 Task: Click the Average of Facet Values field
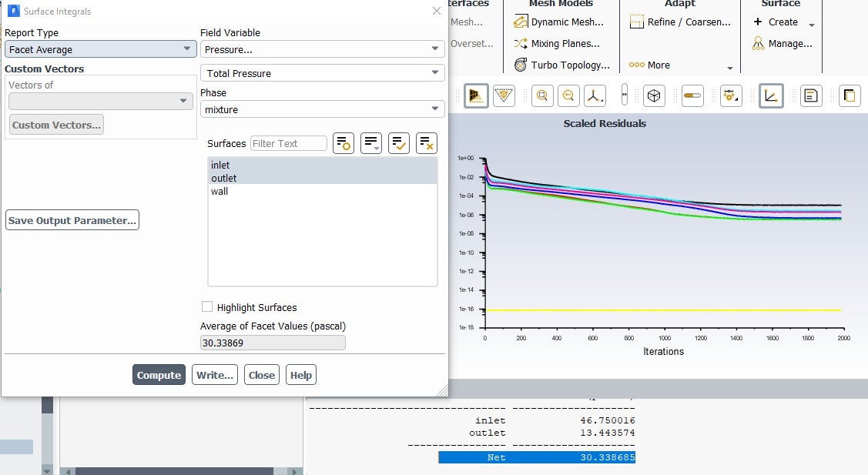273,343
